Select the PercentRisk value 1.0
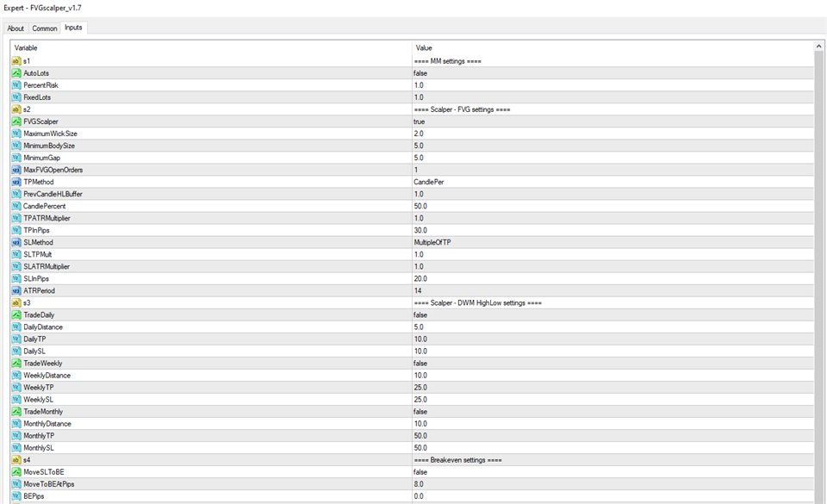 [419, 85]
